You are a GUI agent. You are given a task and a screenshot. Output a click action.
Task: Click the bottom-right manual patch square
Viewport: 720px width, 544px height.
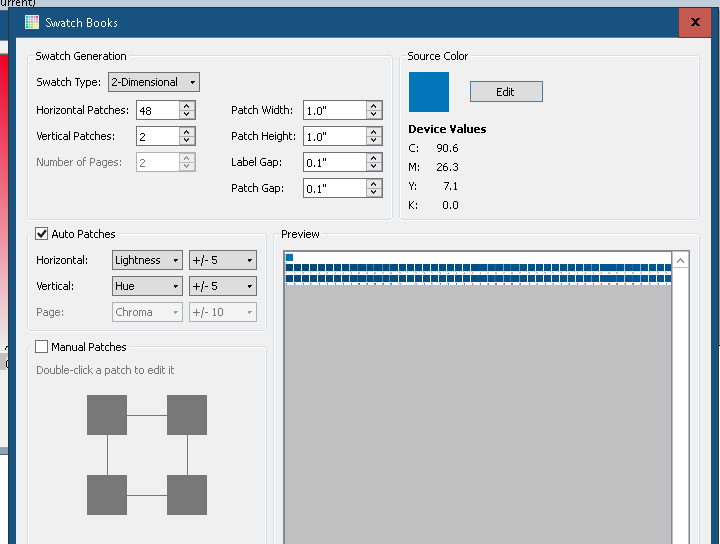[x=187, y=495]
